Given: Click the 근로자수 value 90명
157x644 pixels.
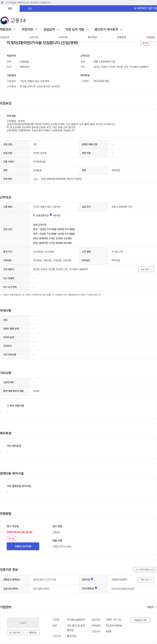Looking at the screenshot, I should click(109, 631).
